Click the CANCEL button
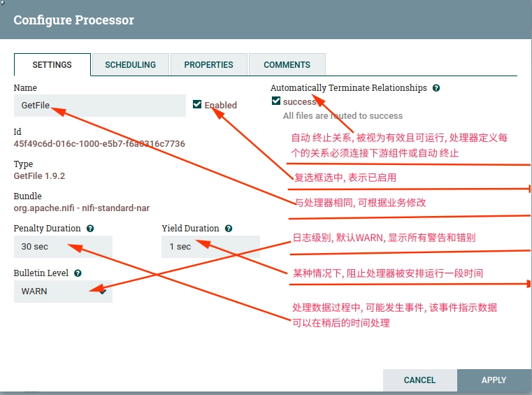 (419, 380)
